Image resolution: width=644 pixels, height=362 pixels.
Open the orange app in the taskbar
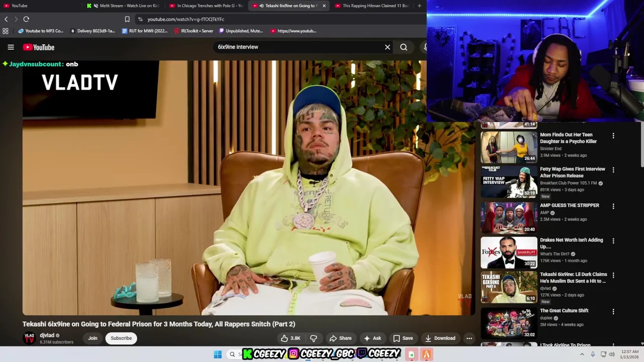click(x=426, y=354)
